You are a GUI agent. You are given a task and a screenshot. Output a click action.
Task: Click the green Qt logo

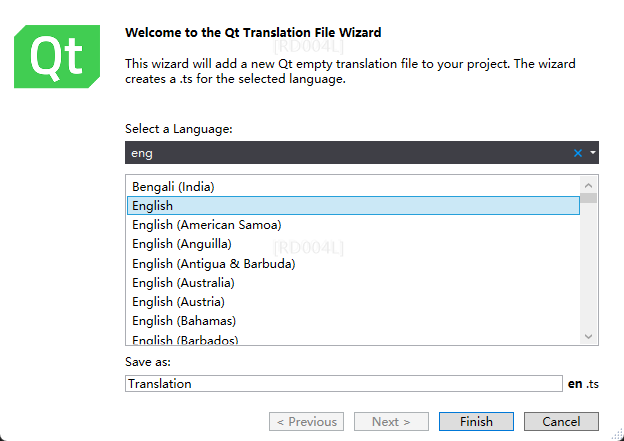[58, 58]
